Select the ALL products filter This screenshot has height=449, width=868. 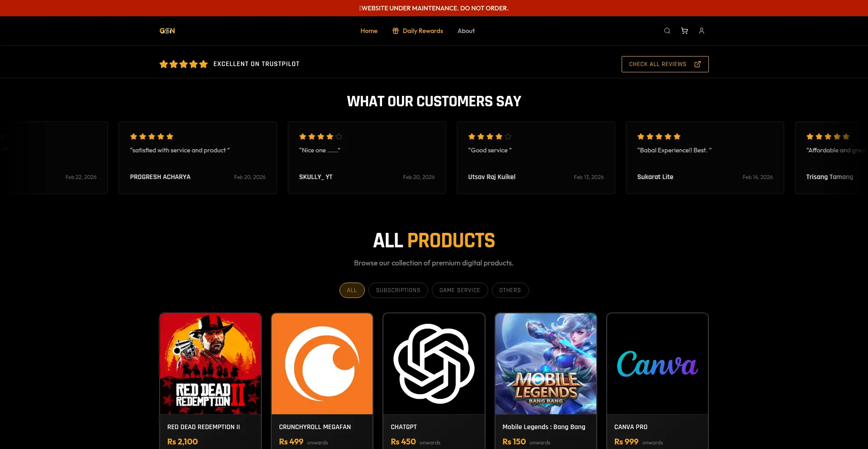click(352, 290)
